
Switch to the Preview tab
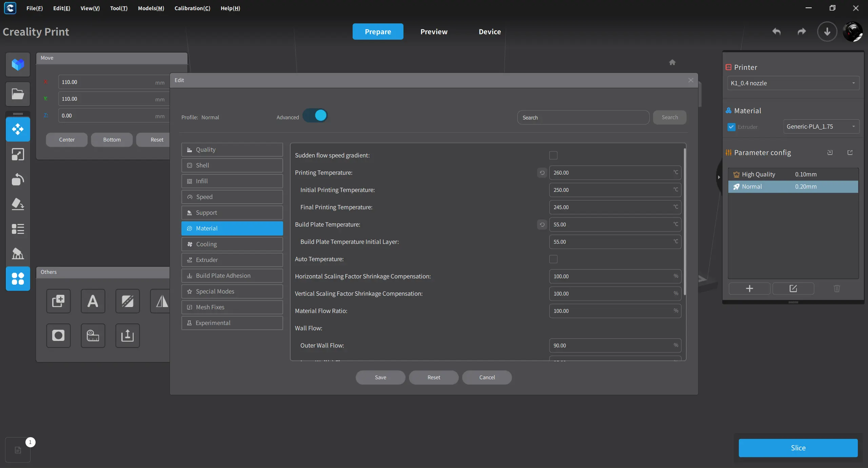click(434, 32)
